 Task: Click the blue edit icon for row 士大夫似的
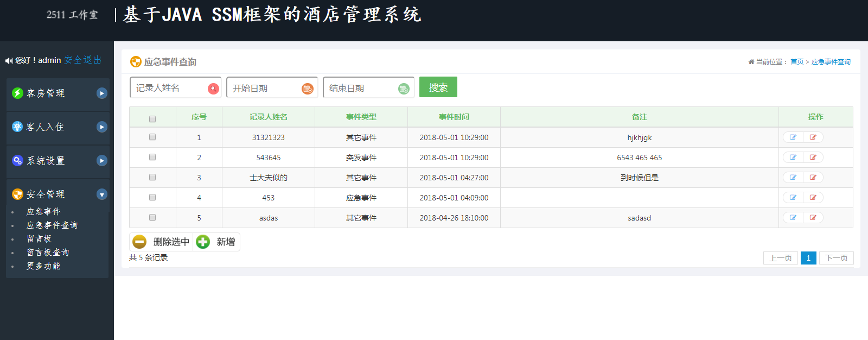[x=793, y=178]
